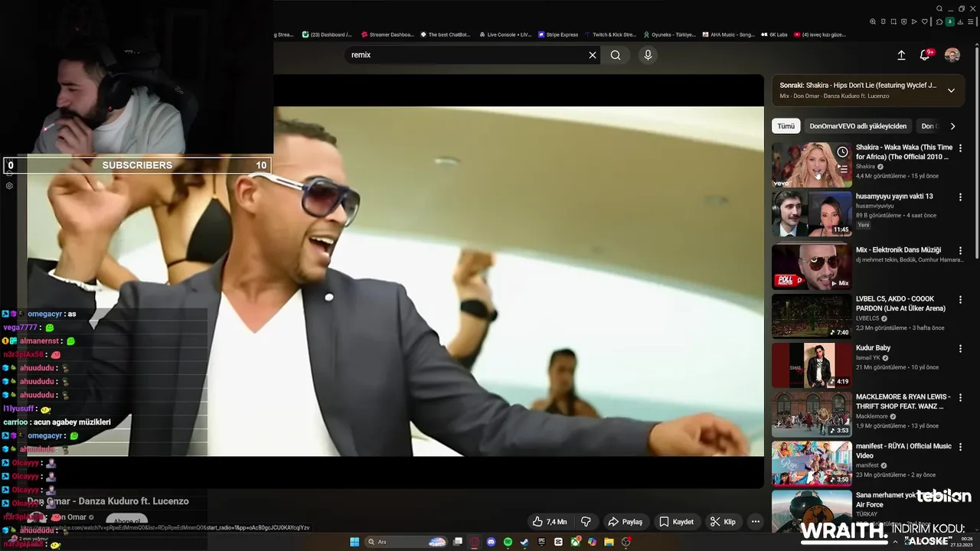Open the Streamer Dashboard bookmark
This screenshot has height=551, width=980.
pos(387,34)
